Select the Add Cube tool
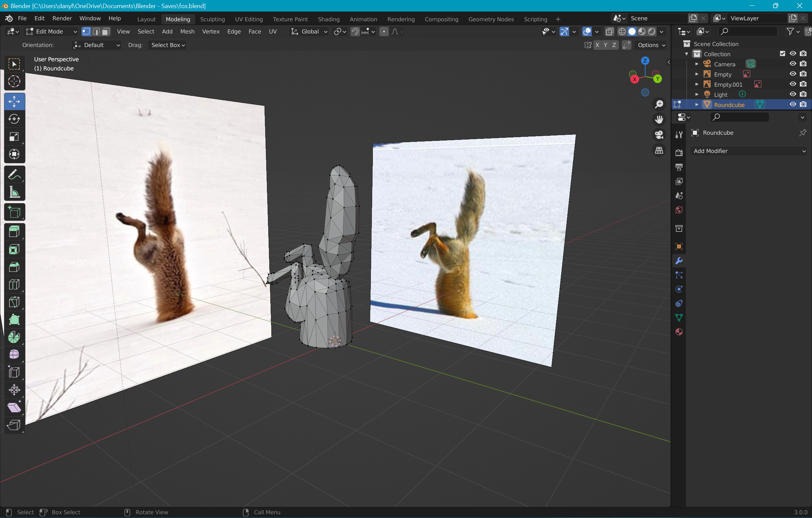Viewport: 812px width, 518px height. coord(14,212)
